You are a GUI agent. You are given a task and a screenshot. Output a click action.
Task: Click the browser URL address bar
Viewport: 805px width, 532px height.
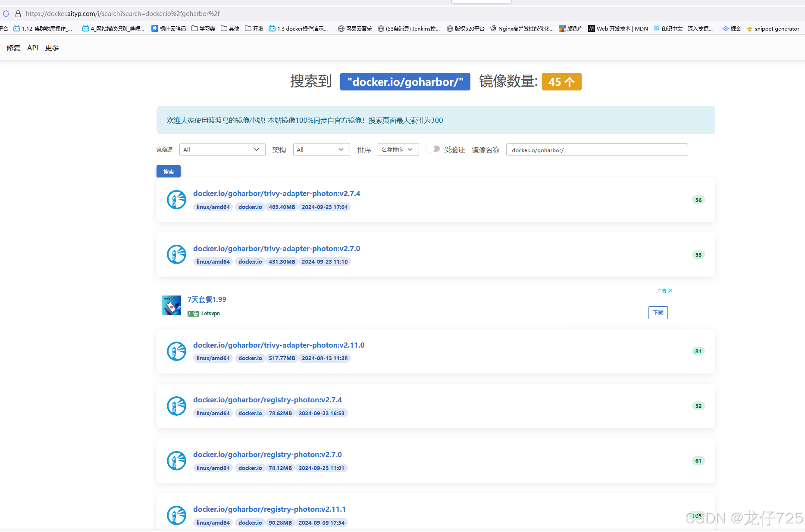[122, 14]
